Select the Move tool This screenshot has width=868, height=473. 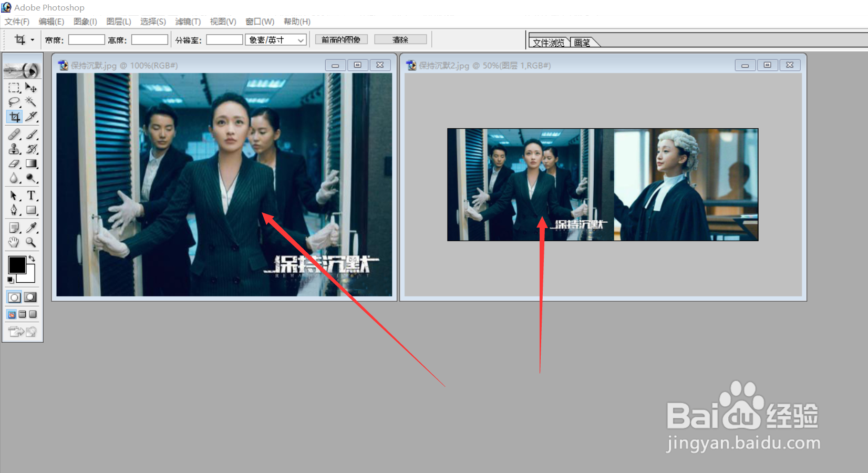(31, 88)
